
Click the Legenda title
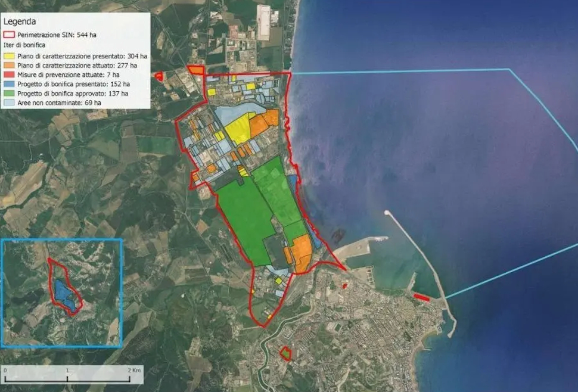tap(19, 21)
